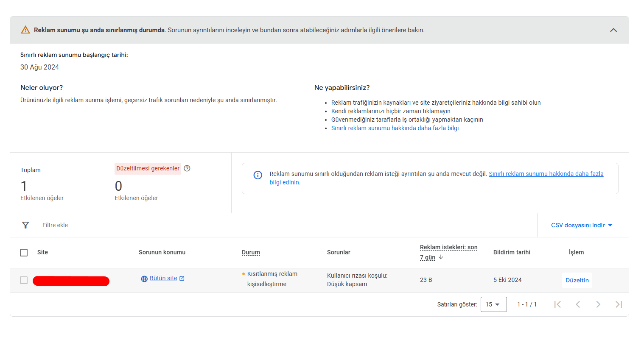Click the Neler oluyor? heading
This screenshot has width=644, height=337.
[42, 88]
